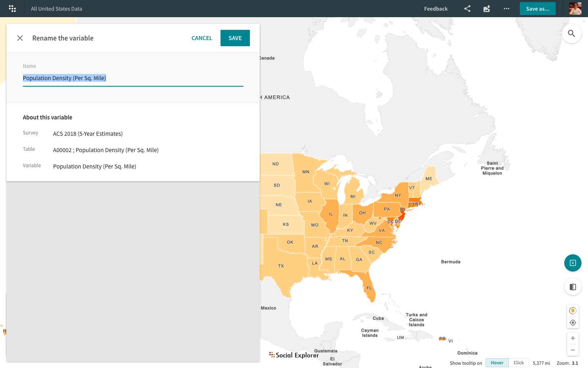Open the more options ellipsis menu
Viewport: 588px width, 368px height.
coord(506,8)
